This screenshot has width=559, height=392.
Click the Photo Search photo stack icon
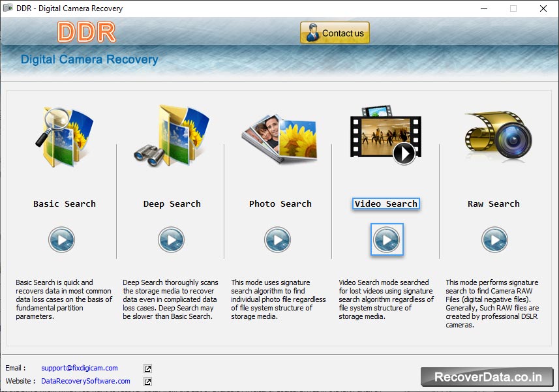tap(279, 139)
